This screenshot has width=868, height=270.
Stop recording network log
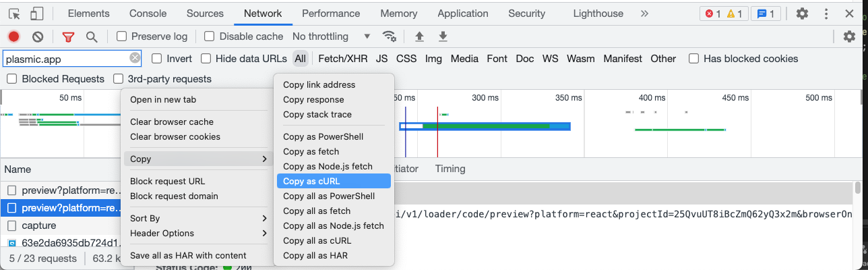[13, 36]
